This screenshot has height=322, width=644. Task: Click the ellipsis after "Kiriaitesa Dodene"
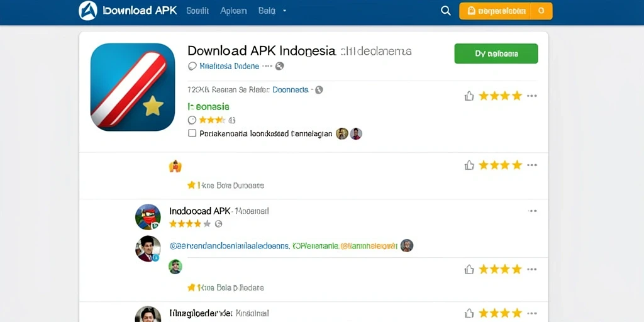coord(267,66)
